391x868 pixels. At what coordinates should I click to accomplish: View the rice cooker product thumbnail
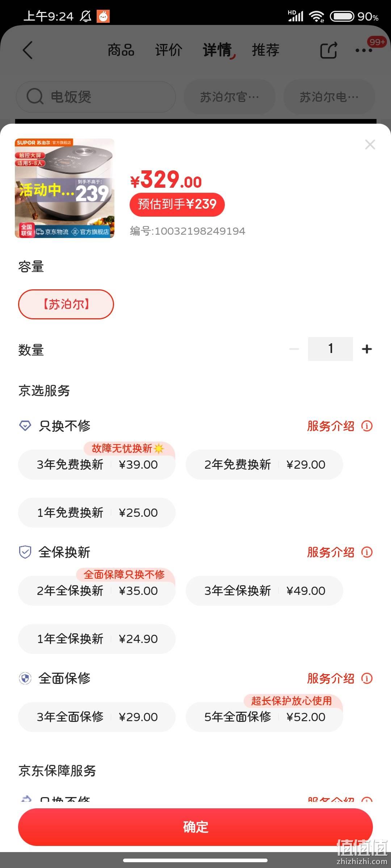[x=64, y=188]
